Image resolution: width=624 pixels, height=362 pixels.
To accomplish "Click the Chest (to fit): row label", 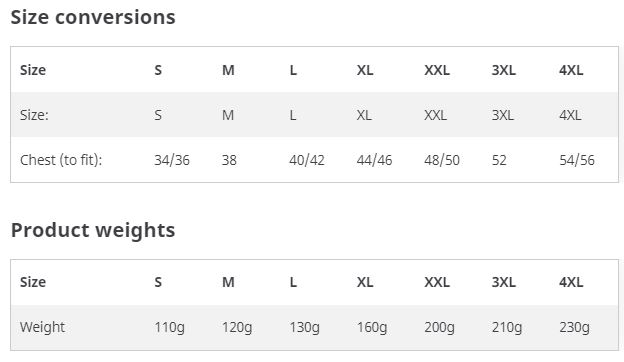I will 61,160.
